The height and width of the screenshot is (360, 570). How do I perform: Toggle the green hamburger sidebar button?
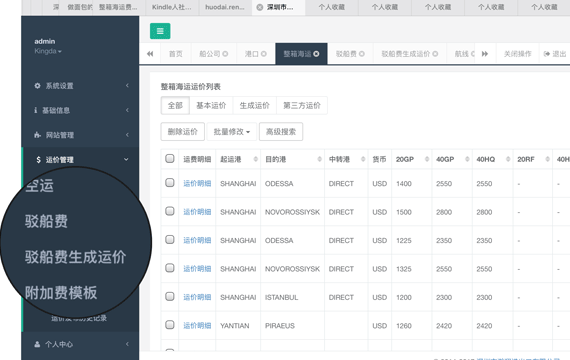[x=160, y=31]
